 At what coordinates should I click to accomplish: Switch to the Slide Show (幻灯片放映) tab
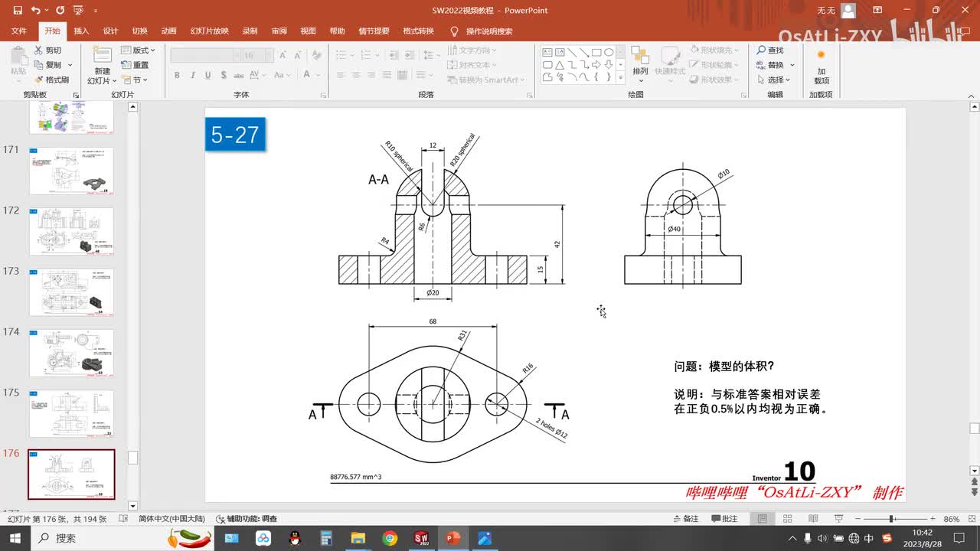(x=210, y=31)
